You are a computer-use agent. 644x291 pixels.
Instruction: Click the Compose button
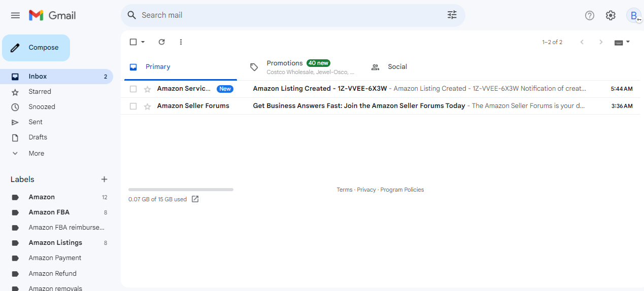[36, 48]
